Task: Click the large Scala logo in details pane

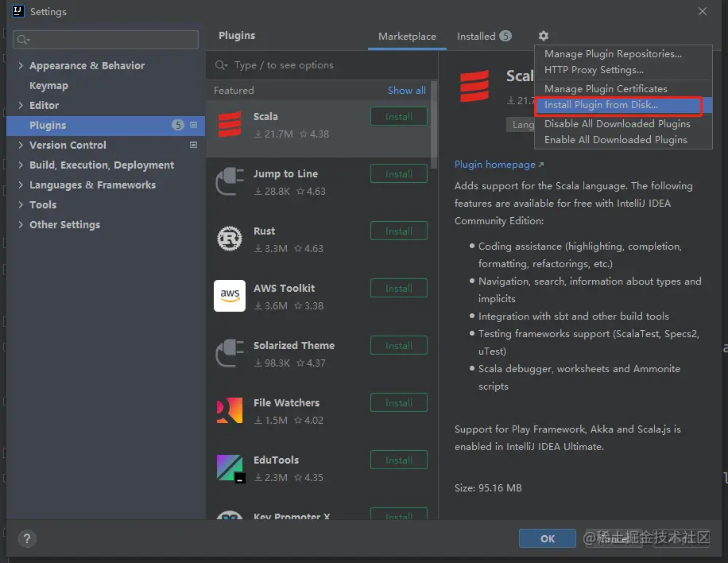Action: coord(474,86)
